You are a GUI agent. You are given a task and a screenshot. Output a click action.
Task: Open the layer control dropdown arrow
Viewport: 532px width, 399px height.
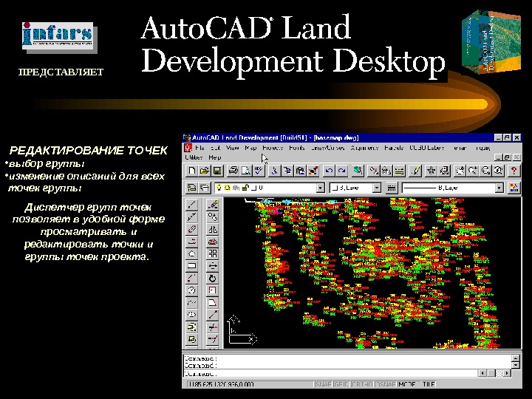320,188
